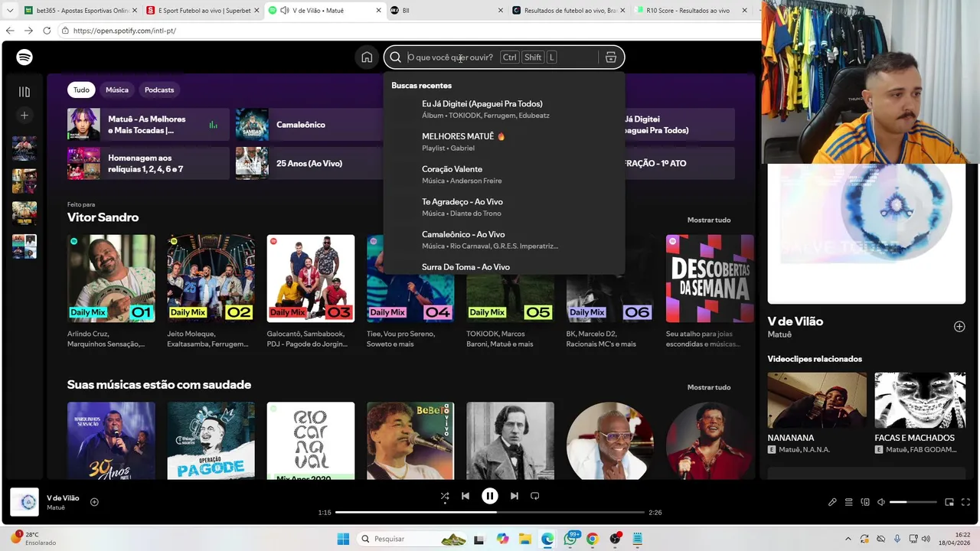The width and height of the screenshot is (980, 551).
Task: Seek within the song progress bar
Action: click(x=490, y=512)
